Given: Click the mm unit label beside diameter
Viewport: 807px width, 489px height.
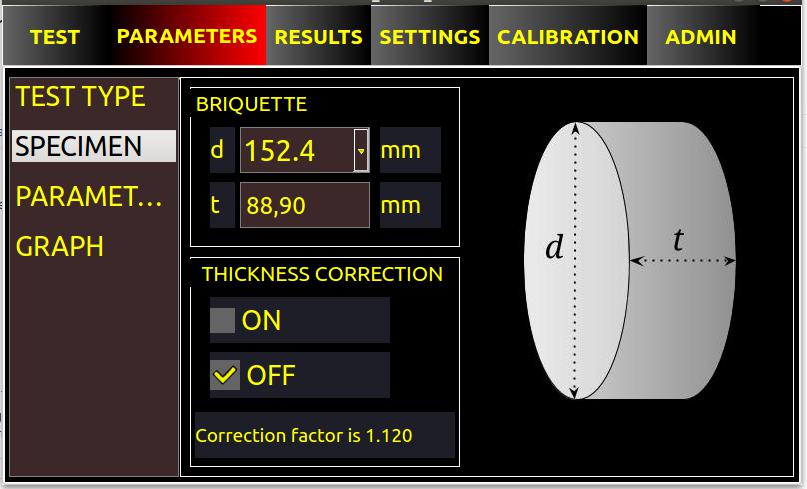Looking at the screenshot, I should pos(410,150).
